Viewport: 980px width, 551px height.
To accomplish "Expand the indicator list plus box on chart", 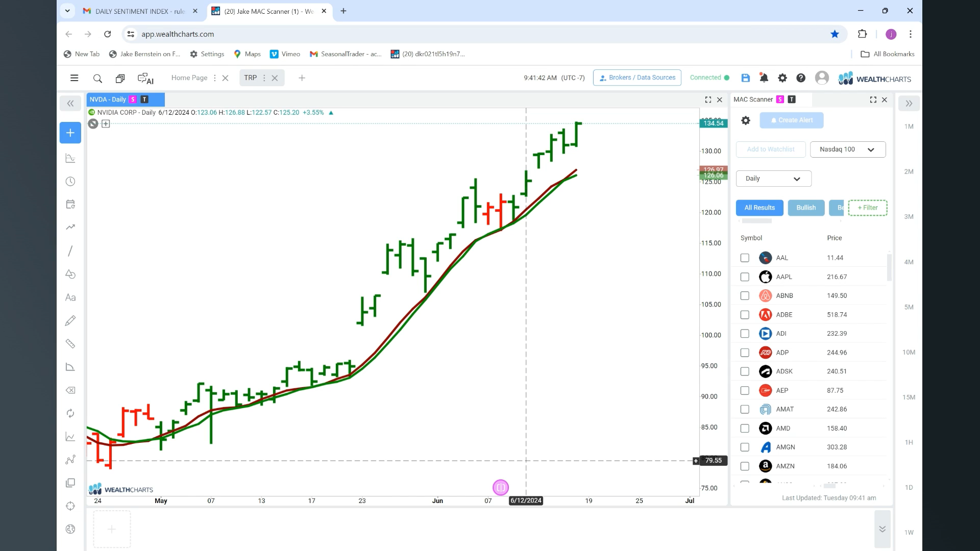I will click(x=106, y=124).
